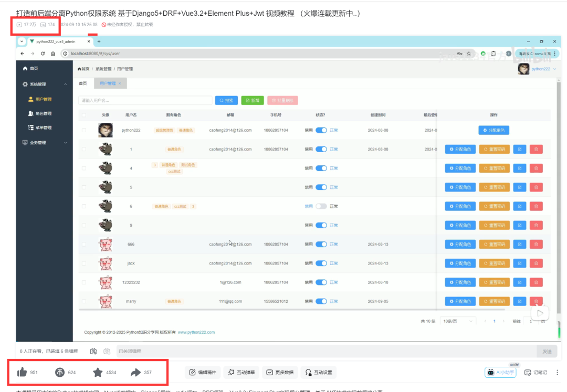The height and width of the screenshot is (392, 567).
Task: Click the username search input
Action: [x=145, y=100]
